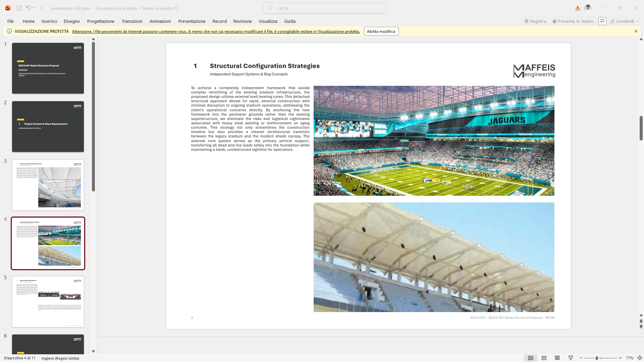The width and height of the screenshot is (644, 362).
Task: Open the Visualizza tab
Action: coord(268,21)
